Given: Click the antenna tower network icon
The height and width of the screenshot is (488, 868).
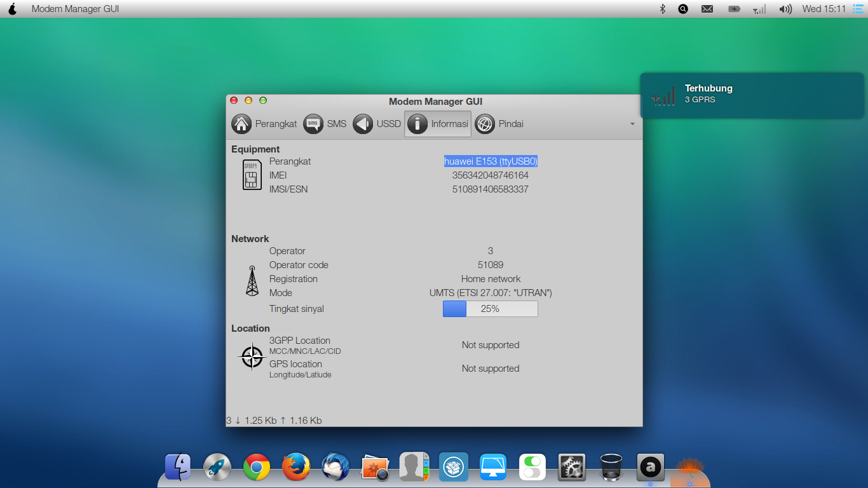Looking at the screenshot, I should click(x=252, y=281).
